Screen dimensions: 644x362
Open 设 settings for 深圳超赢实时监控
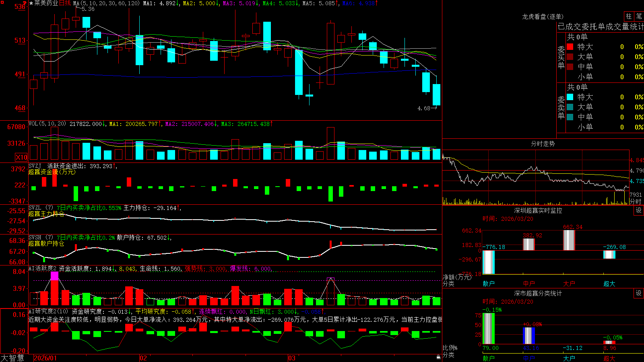(x=639, y=210)
